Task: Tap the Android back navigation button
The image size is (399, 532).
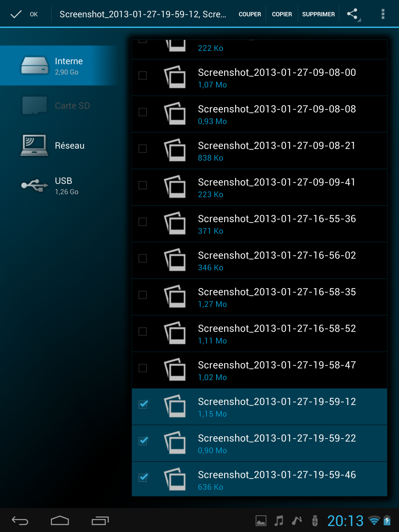Action: (x=20, y=521)
